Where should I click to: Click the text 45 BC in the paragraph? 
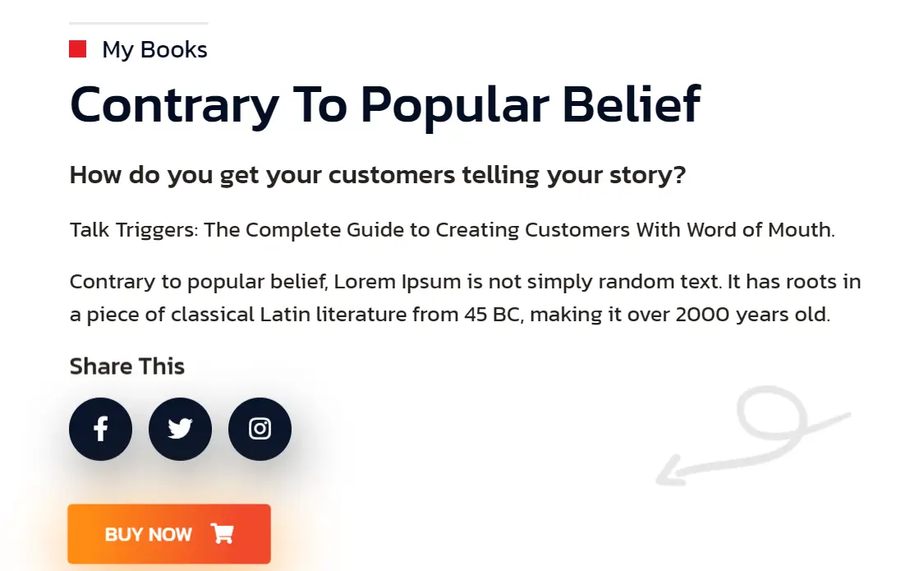point(491,315)
